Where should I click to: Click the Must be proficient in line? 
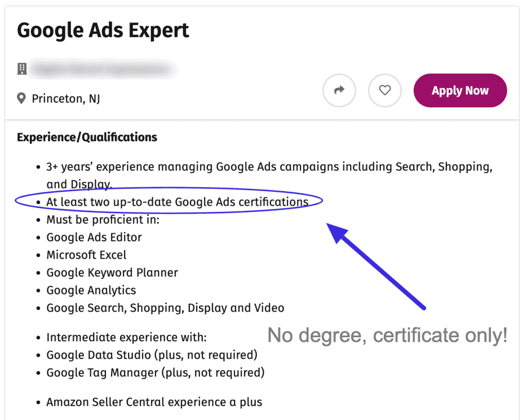(x=103, y=220)
